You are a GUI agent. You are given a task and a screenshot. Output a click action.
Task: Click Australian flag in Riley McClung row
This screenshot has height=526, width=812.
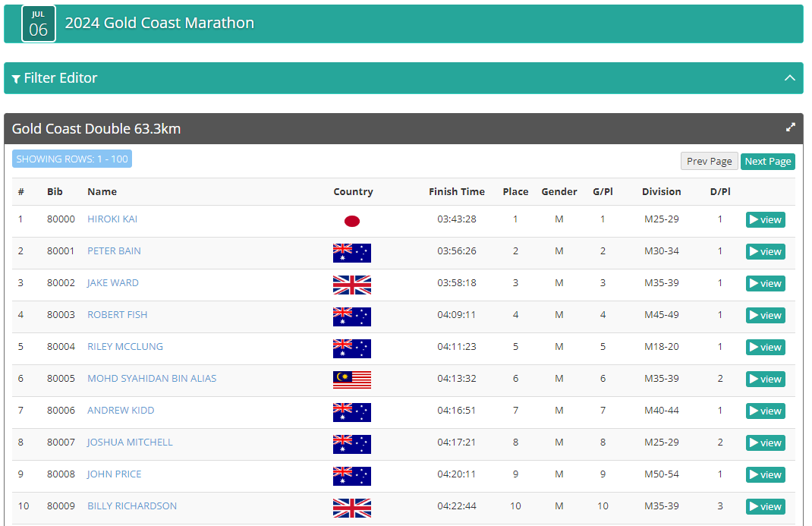[x=352, y=348]
